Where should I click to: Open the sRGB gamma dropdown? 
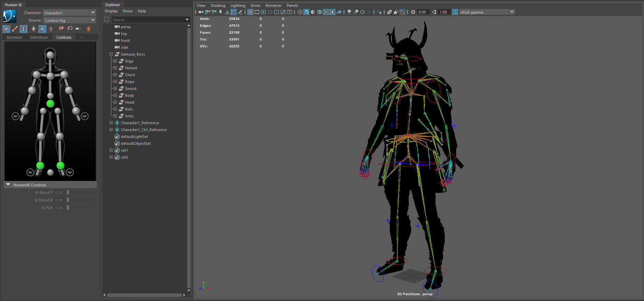click(x=512, y=12)
